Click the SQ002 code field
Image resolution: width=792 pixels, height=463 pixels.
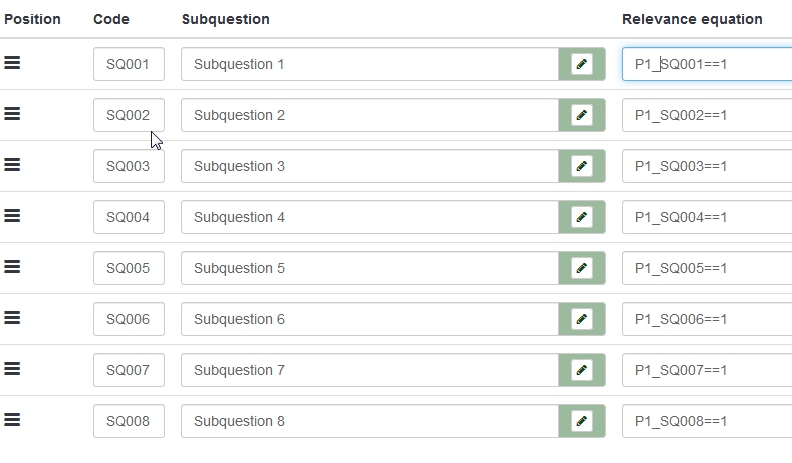tap(128, 115)
